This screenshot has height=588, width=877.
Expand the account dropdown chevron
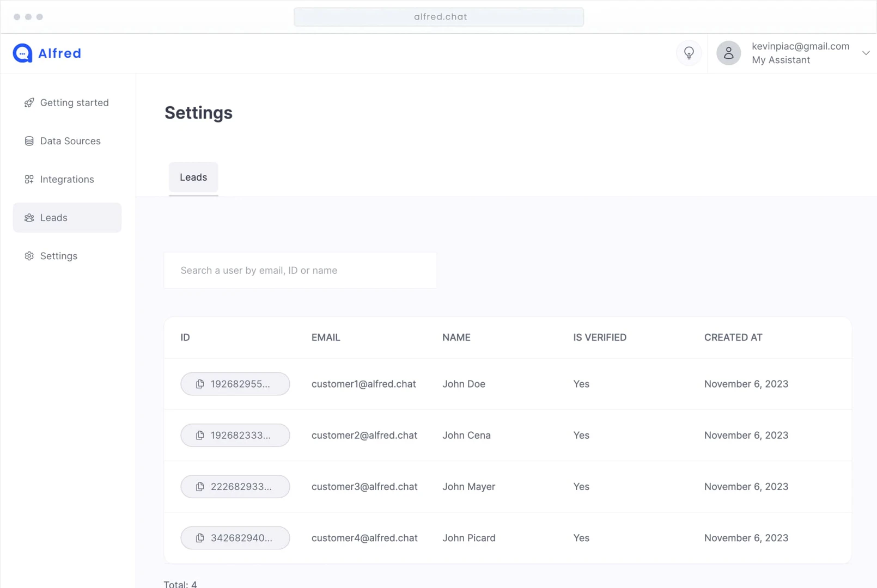(x=866, y=53)
